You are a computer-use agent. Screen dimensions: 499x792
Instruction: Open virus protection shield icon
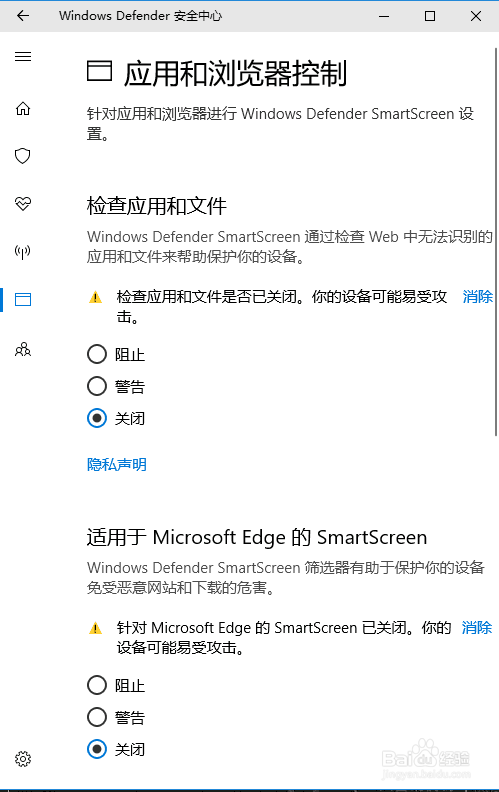tap(23, 156)
